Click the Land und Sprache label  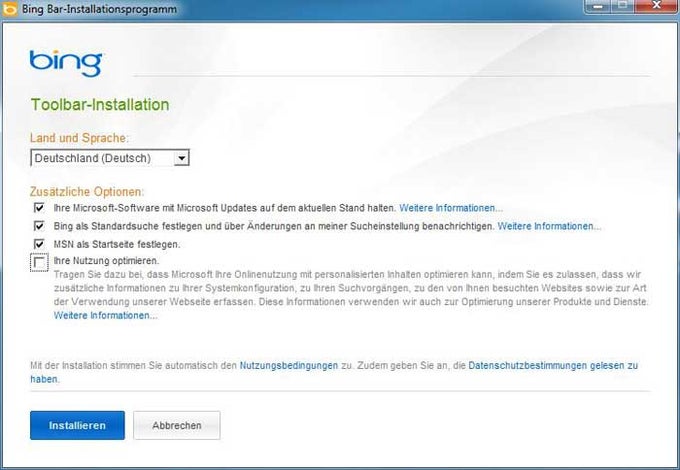79,138
